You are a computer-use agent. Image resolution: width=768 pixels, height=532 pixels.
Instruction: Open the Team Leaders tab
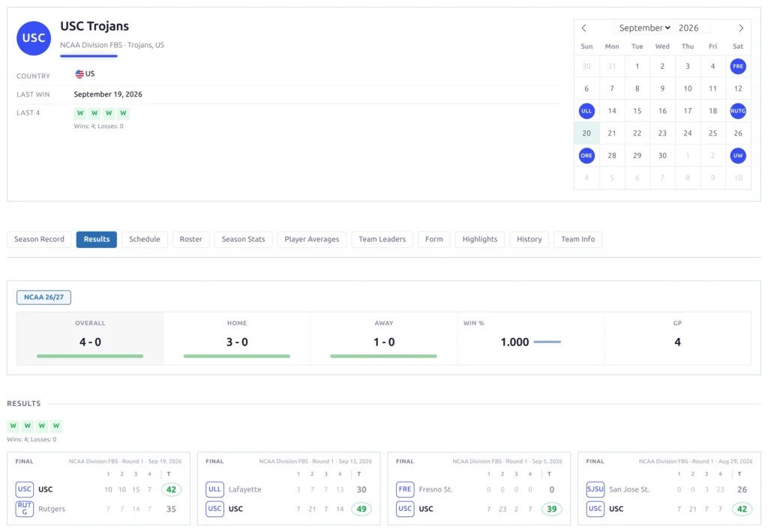tap(382, 239)
